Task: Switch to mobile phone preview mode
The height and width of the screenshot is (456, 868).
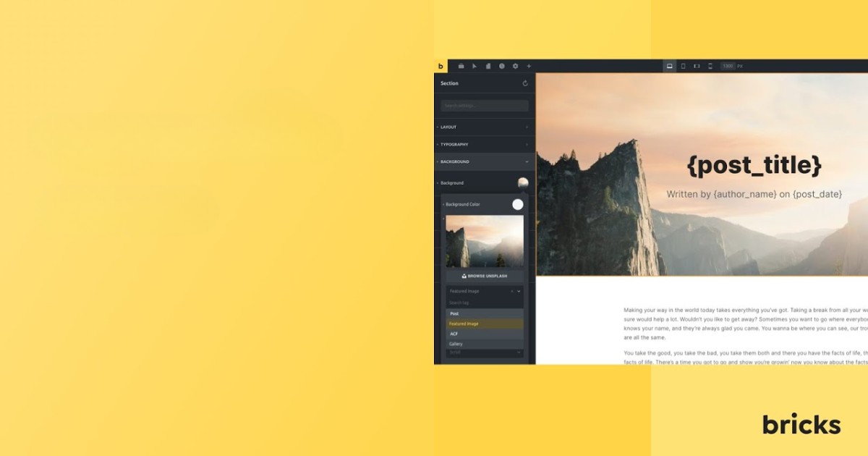Action: tap(711, 65)
